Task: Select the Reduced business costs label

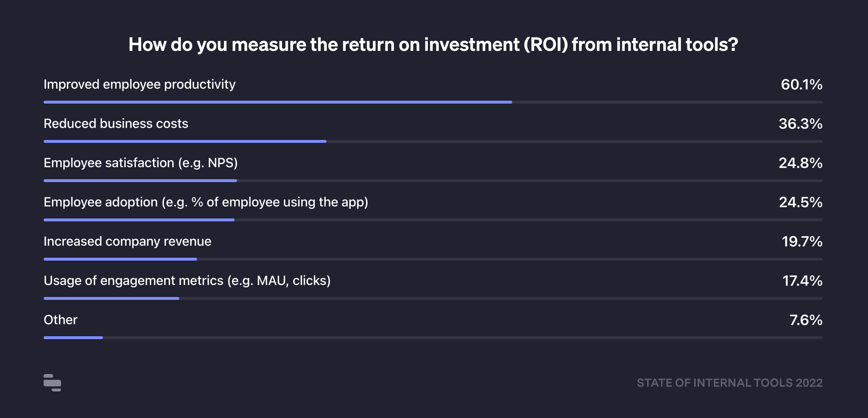Action: point(116,124)
